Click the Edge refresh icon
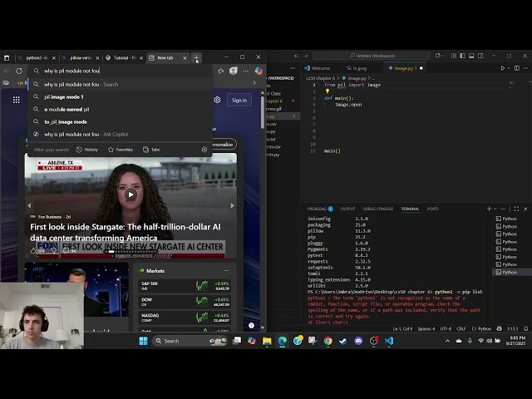 (19, 71)
